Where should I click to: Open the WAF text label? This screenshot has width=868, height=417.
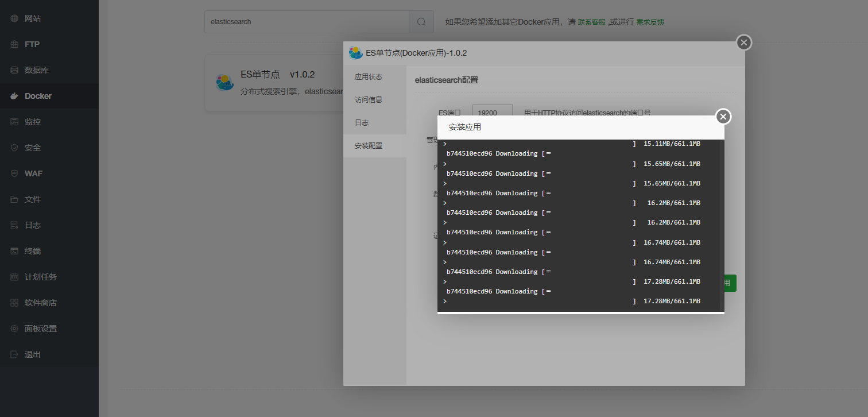33,173
